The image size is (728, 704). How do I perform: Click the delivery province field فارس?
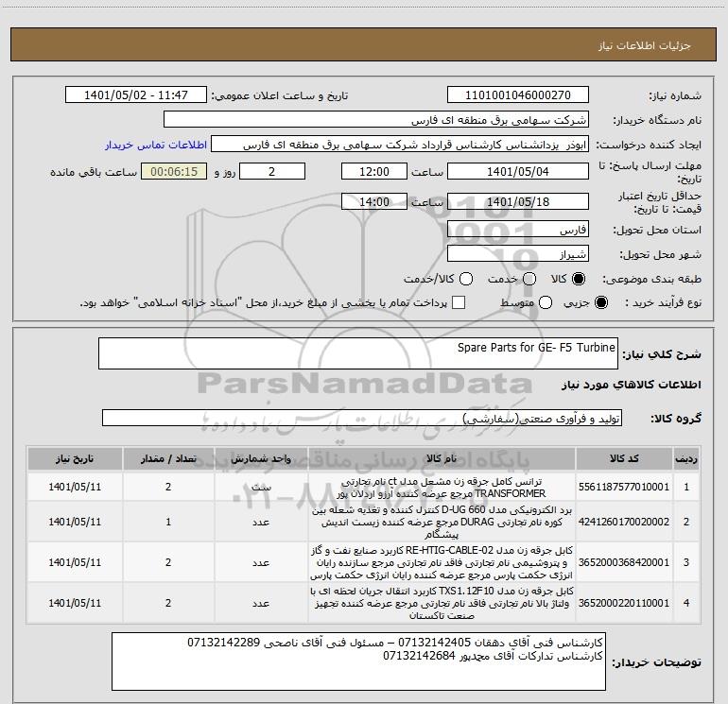(x=518, y=230)
